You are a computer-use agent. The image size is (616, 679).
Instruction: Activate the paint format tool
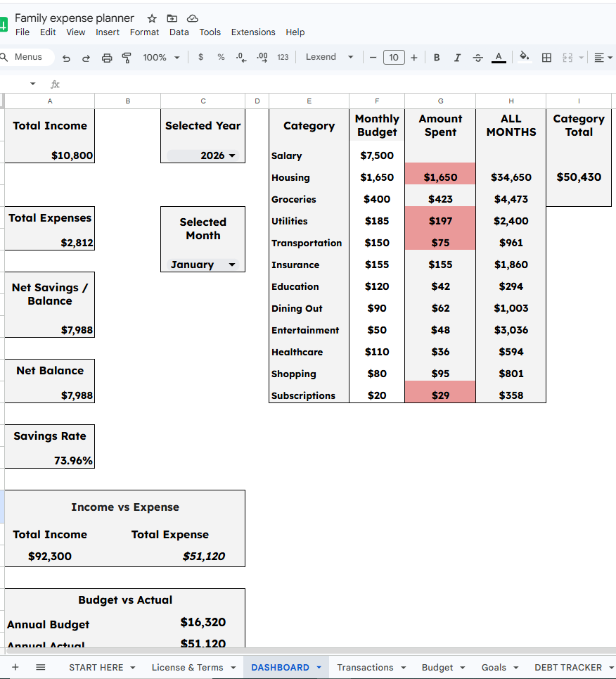(127, 58)
